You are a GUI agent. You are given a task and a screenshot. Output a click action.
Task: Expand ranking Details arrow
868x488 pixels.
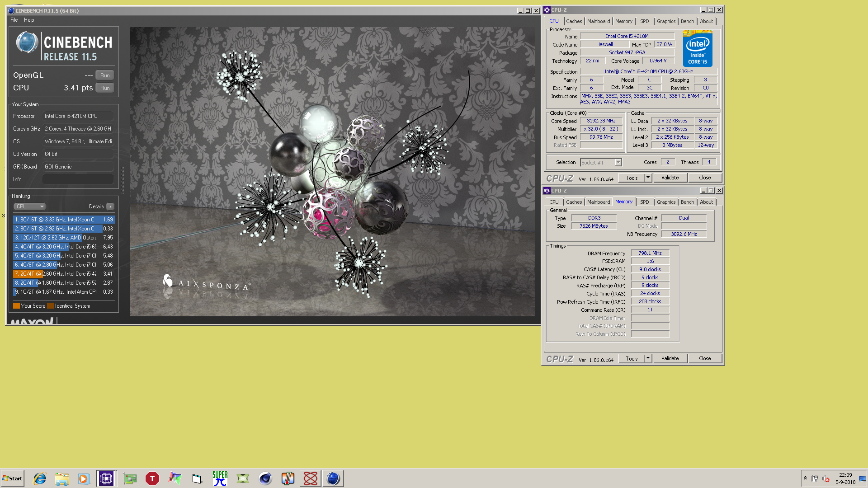pos(110,206)
